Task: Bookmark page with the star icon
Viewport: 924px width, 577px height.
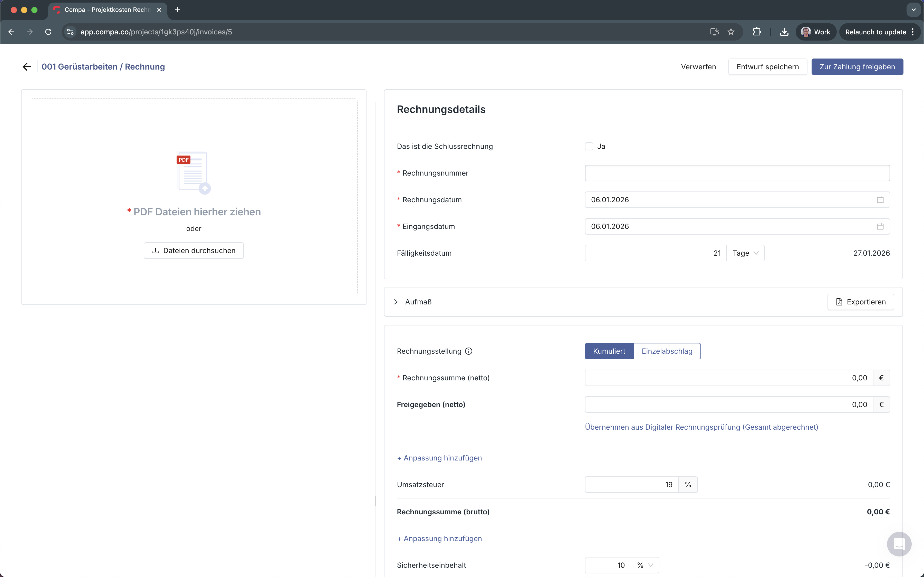Action: (x=731, y=32)
